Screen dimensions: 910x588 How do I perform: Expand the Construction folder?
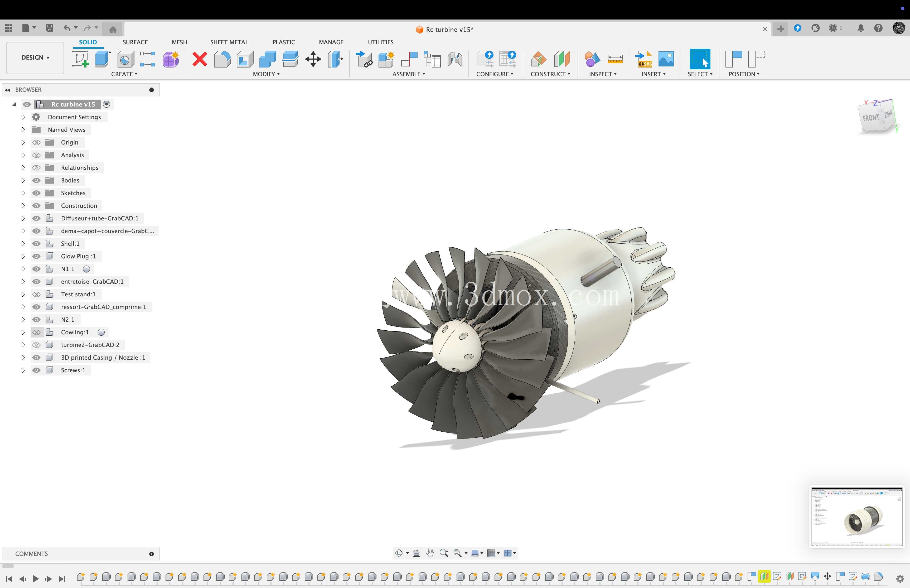pyautogui.click(x=22, y=206)
